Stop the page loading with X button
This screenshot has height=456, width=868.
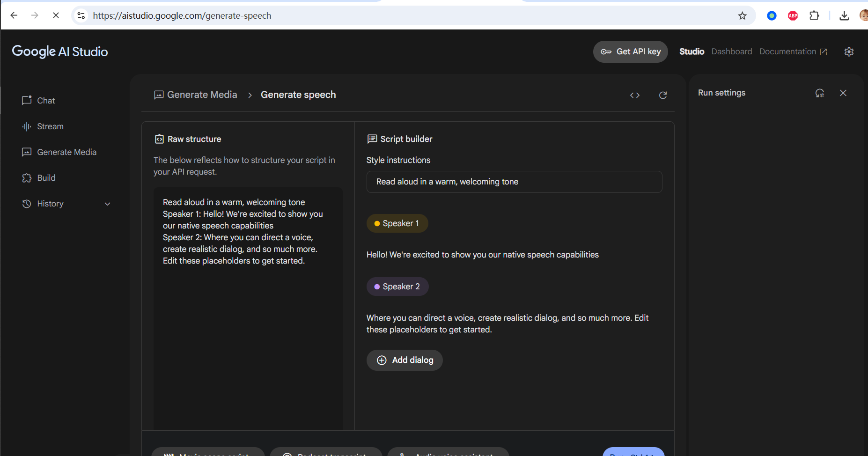click(x=56, y=15)
